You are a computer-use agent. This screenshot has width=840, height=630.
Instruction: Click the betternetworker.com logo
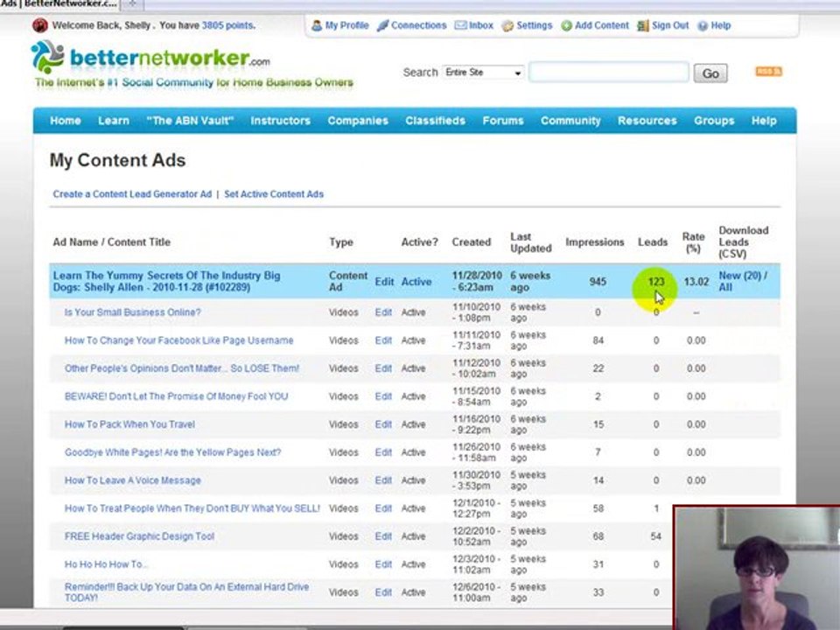[150, 58]
